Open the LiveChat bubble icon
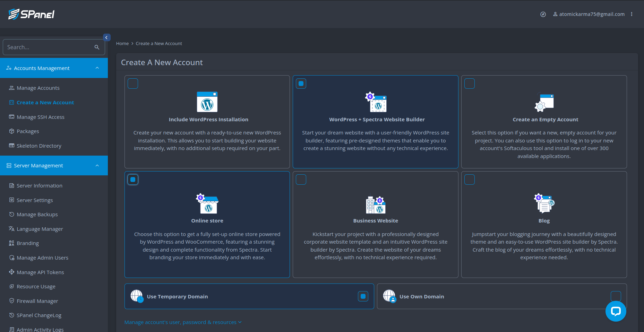Screen dimensions: 644x332 pos(616,311)
